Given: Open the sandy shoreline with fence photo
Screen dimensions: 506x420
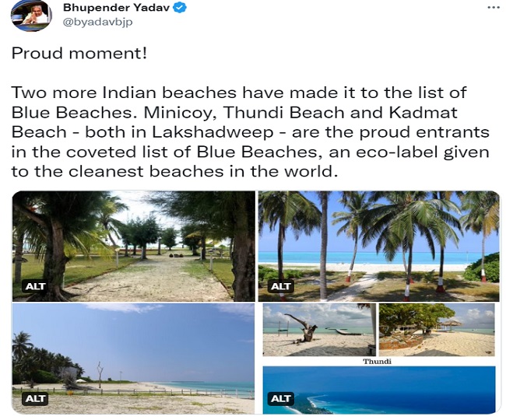Looking at the screenshot, I should click(x=133, y=358).
